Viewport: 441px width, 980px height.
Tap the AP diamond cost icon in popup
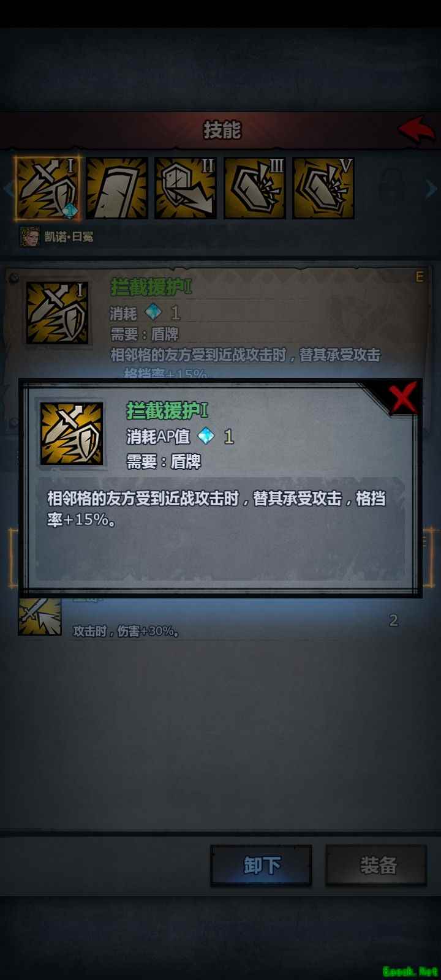(206, 436)
